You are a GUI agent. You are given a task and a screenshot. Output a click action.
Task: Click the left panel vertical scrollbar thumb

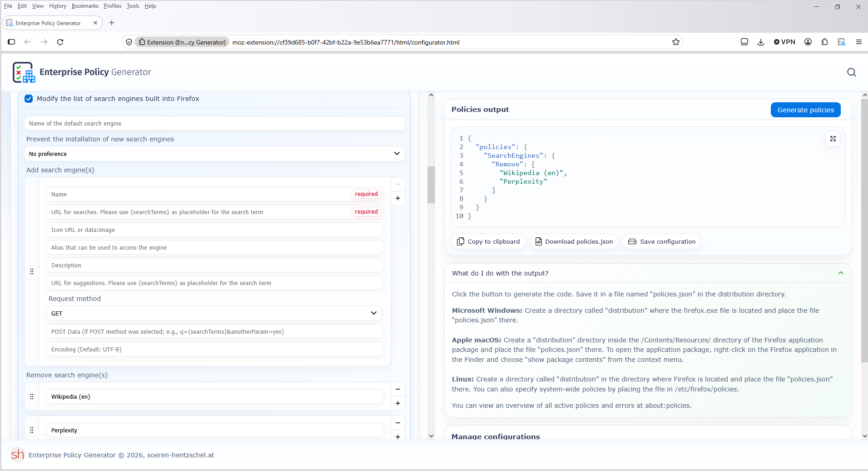pos(431,185)
